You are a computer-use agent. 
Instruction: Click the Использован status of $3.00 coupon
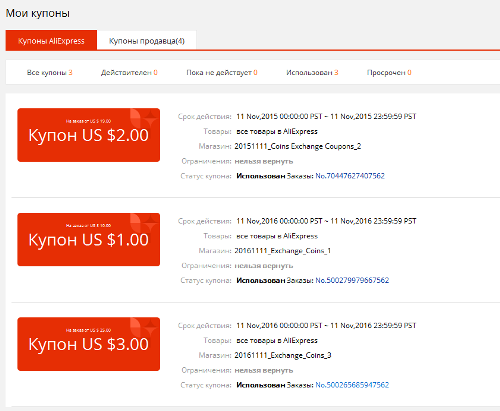(261, 385)
